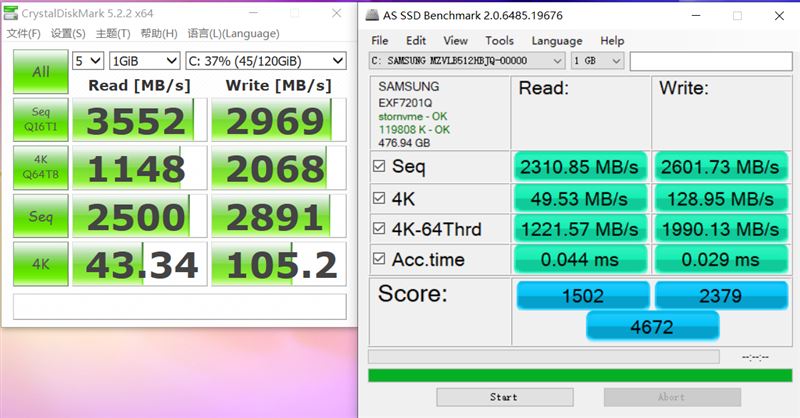
Task: Uncheck the Seq test checkbox
Action: (x=379, y=166)
